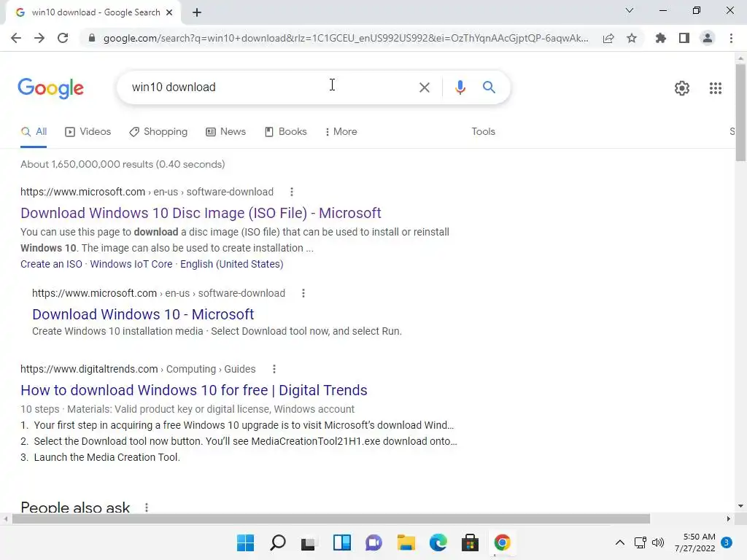Open the Chrome tab search chevron
Image resolution: width=747 pixels, height=560 pixels.
(x=630, y=10)
